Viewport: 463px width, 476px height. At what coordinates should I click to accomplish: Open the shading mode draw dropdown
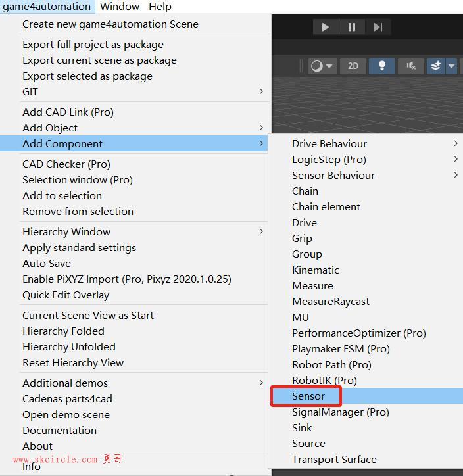pos(322,66)
